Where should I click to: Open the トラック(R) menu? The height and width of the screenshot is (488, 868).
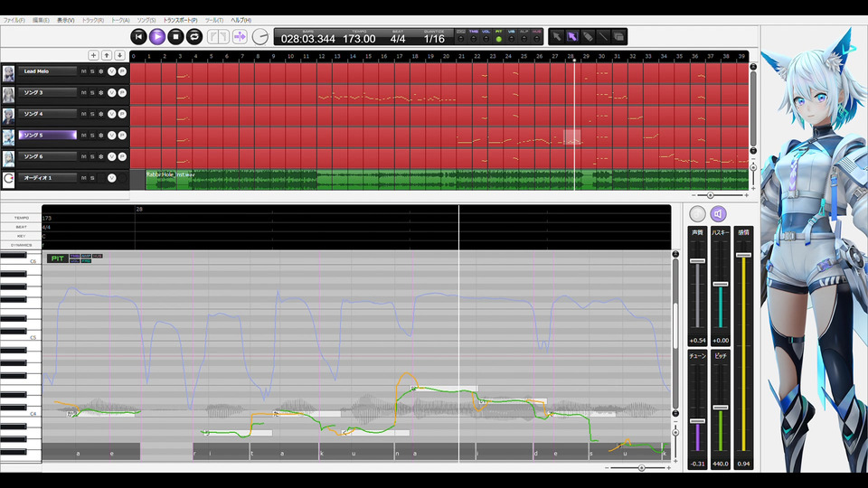click(92, 21)
